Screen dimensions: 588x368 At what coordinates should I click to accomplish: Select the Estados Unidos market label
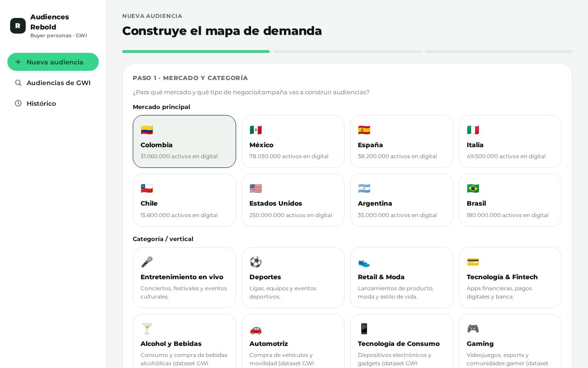click(276, 203)
